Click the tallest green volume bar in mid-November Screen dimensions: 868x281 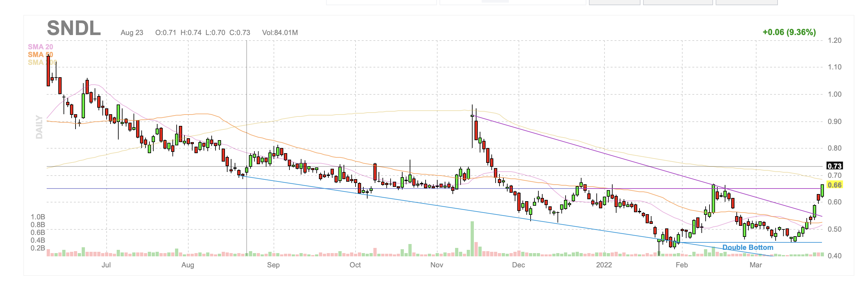(472, 239)
